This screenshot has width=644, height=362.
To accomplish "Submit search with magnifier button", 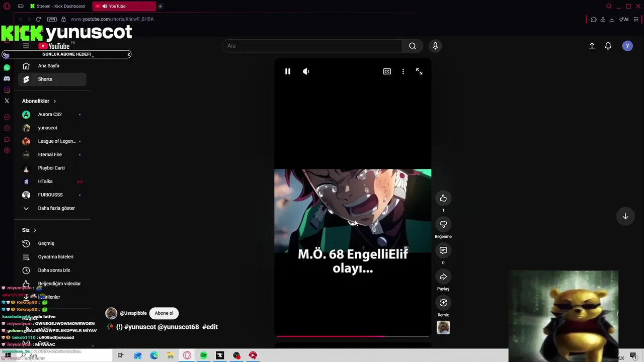I will tap(413, 46).
